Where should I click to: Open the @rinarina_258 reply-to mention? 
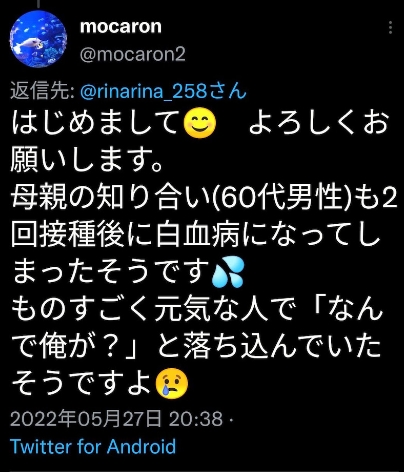pos(163,91)
